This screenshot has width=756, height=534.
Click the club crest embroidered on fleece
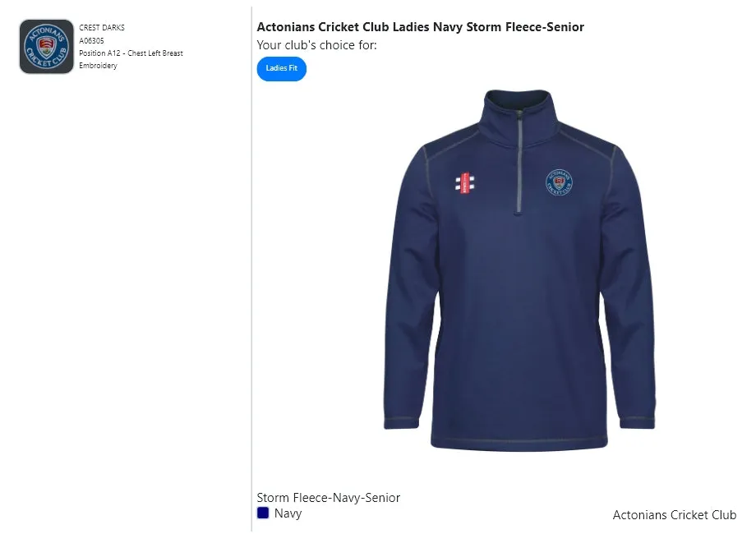point(559,182)
